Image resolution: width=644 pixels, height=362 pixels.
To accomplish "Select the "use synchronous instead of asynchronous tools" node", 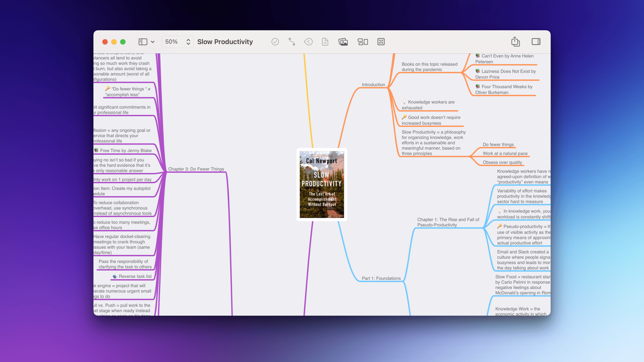I will pos(123,208).
